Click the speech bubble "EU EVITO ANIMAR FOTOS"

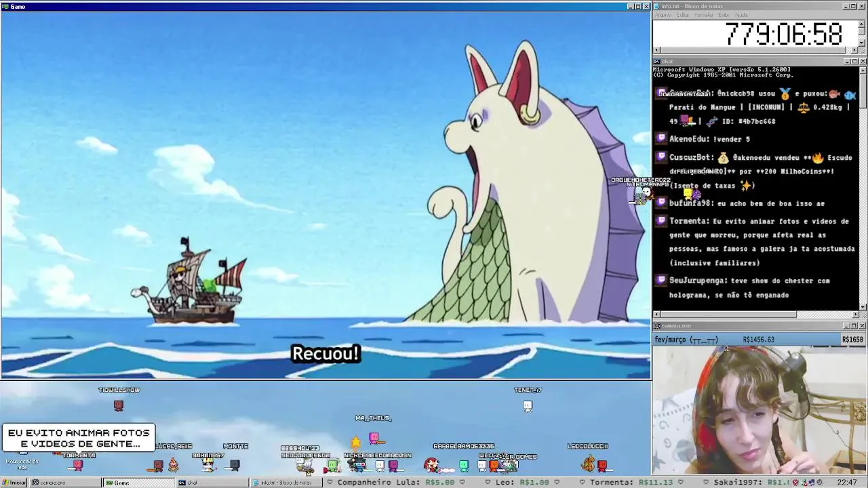coord(79,438)
